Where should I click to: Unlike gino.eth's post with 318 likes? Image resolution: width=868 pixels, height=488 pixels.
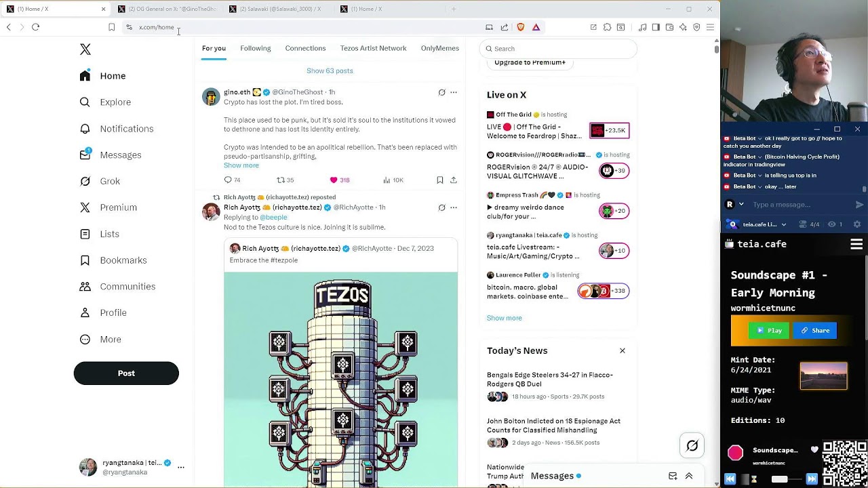click(339, 180)
